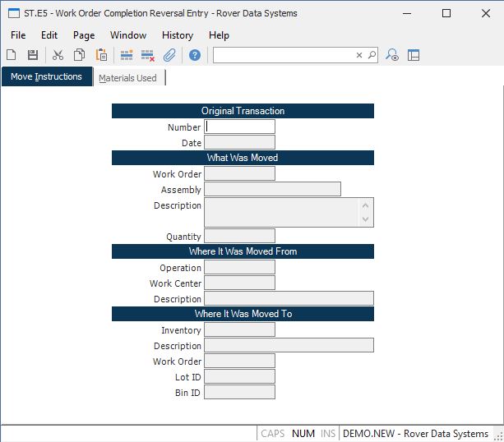
Task: Click the toolbar search text box
Action: [x=284, y=55]
